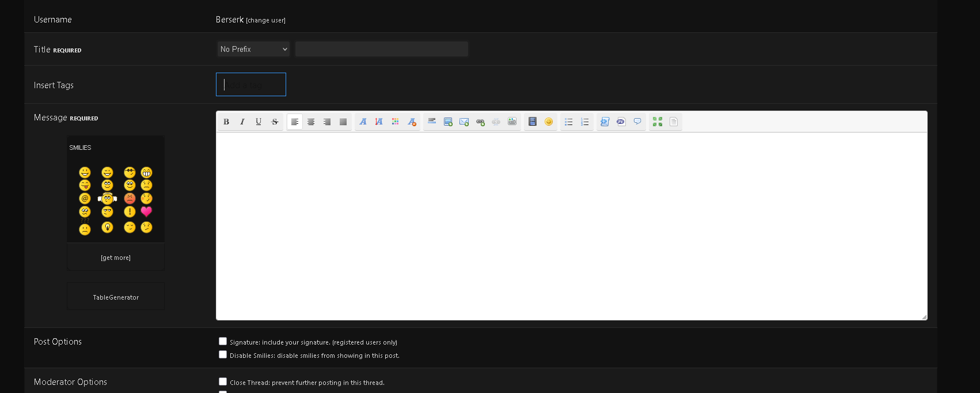Apply strikethrough formatting
The height and width of the screenshot is (393, 980).
tap(275, 122)
